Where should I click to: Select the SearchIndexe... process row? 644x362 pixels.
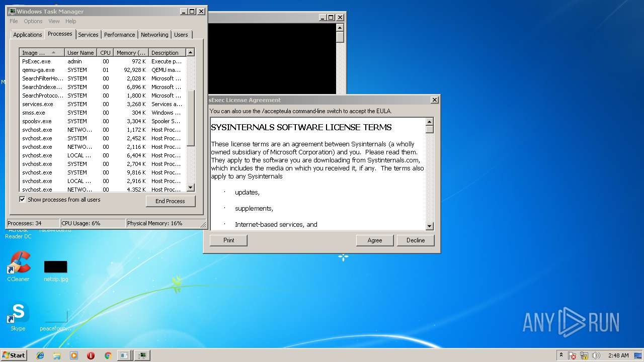click(103, 87)
